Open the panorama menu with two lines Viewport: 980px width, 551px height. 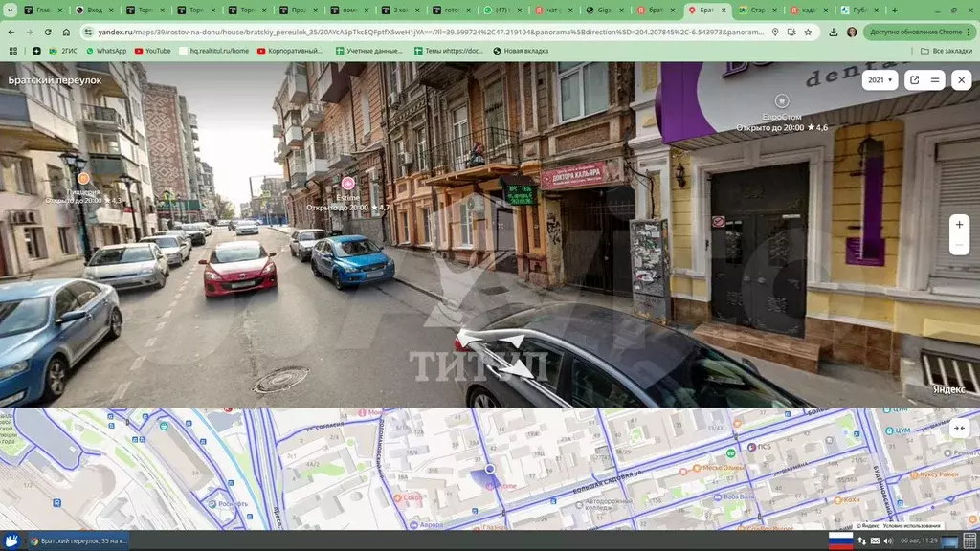935,80
